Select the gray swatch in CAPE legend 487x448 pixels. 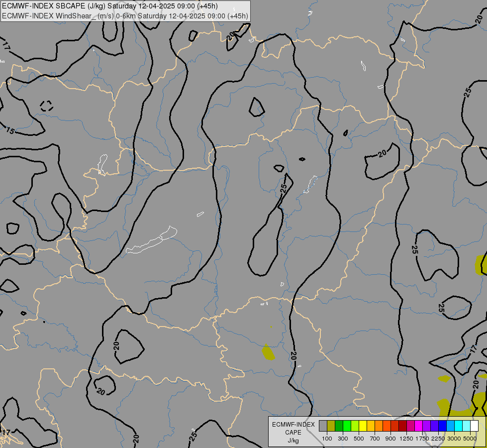click(323, 426)
